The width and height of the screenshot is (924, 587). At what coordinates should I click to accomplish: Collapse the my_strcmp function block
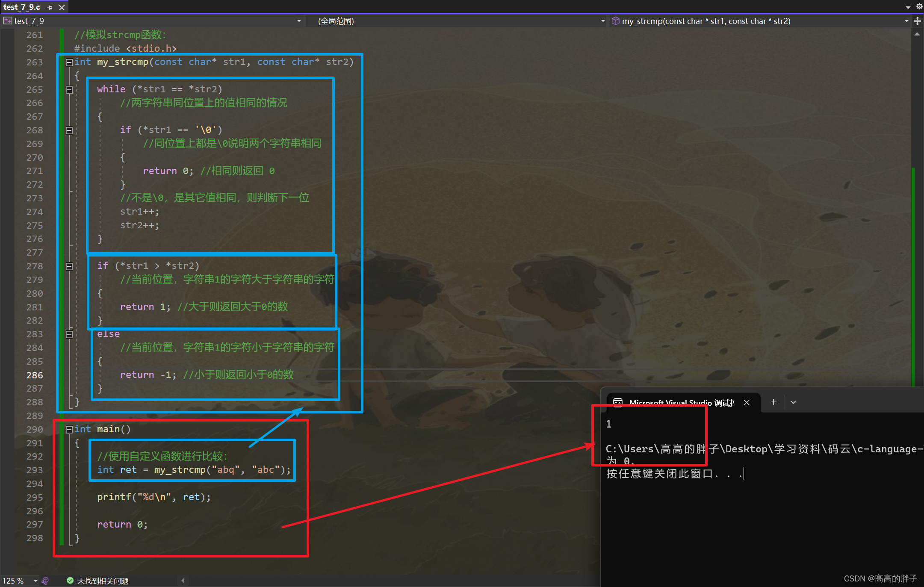[x=69, y=62]
